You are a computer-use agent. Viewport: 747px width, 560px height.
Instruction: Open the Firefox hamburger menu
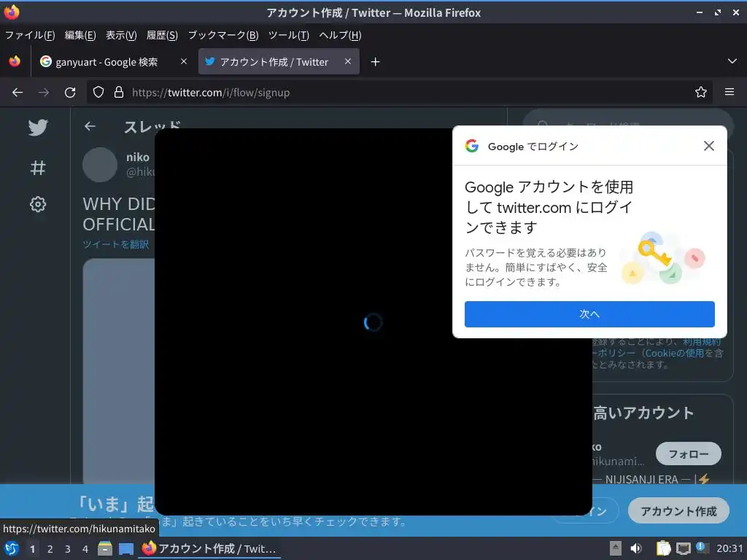(x=729, y=92)
